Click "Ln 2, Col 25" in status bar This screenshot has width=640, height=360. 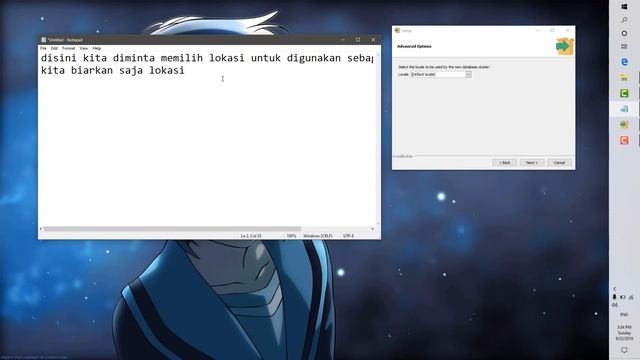[x=251, y=236]
